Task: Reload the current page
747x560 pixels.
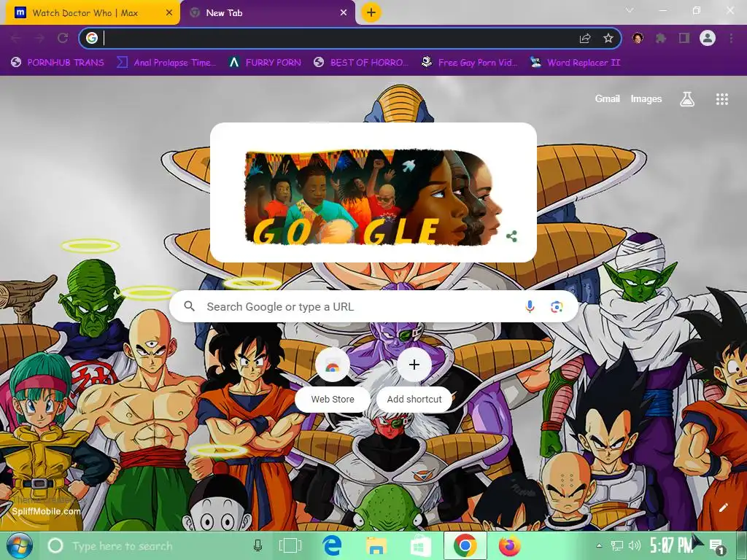Action: [63, 38]
